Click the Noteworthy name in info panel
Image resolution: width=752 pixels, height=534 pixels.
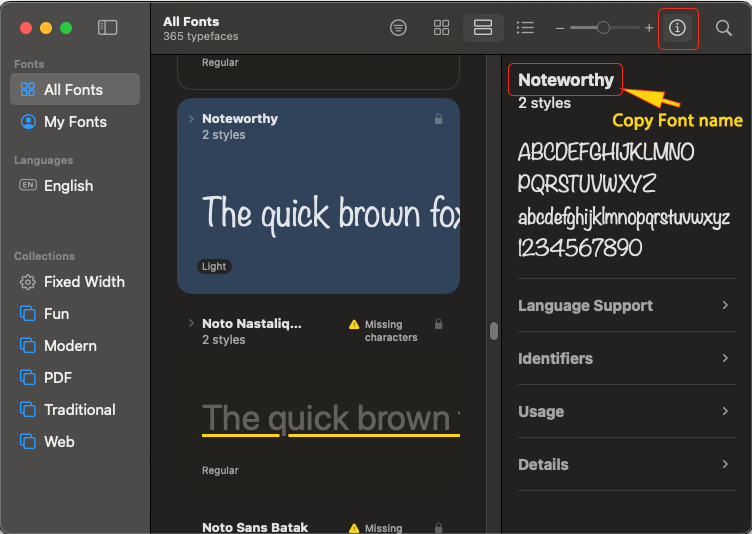point(566,80)
